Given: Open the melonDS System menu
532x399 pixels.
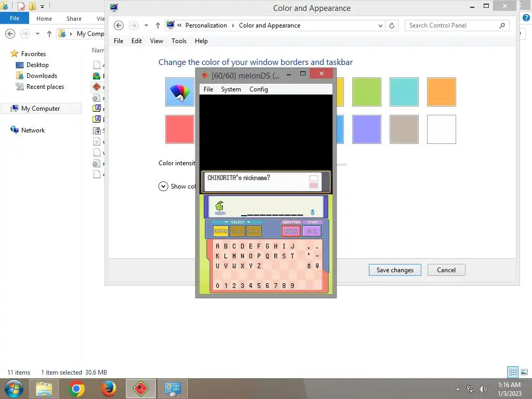Looking at the screenshot, I should (x=231, y=89).
